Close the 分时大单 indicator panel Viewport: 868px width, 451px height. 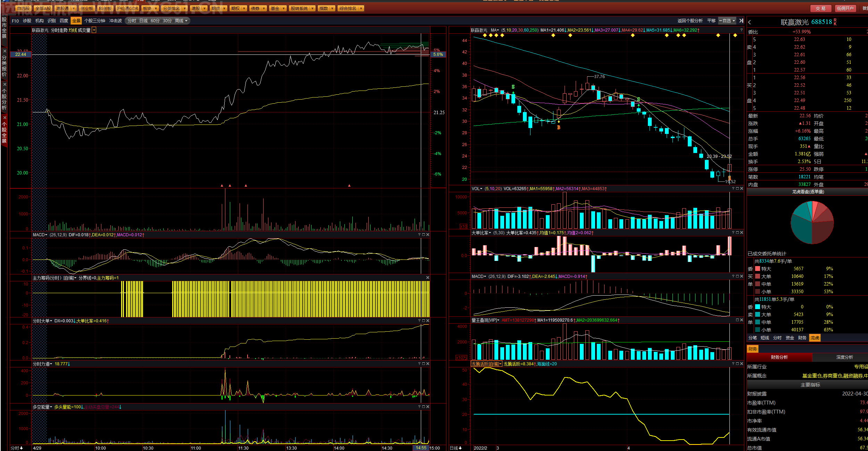(427, 321)
